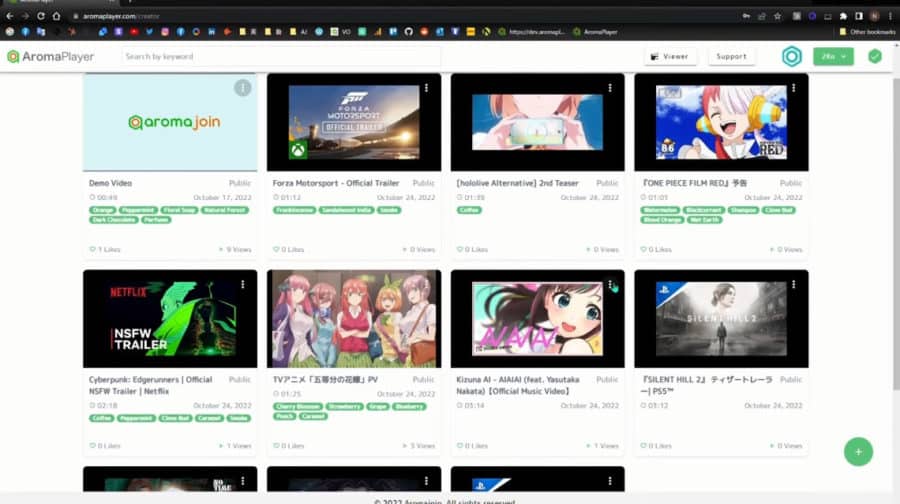Like the Cyberpunk Edgerunners heart icon

[x=92, y=445]
